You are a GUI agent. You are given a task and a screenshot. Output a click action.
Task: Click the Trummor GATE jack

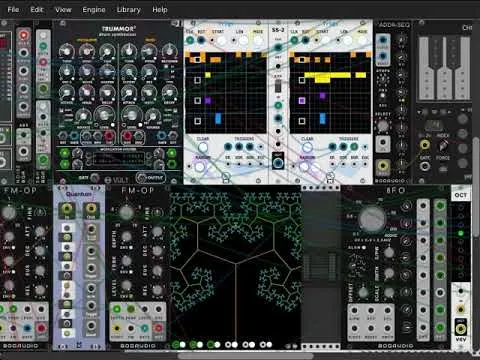(x=95, y=178)
